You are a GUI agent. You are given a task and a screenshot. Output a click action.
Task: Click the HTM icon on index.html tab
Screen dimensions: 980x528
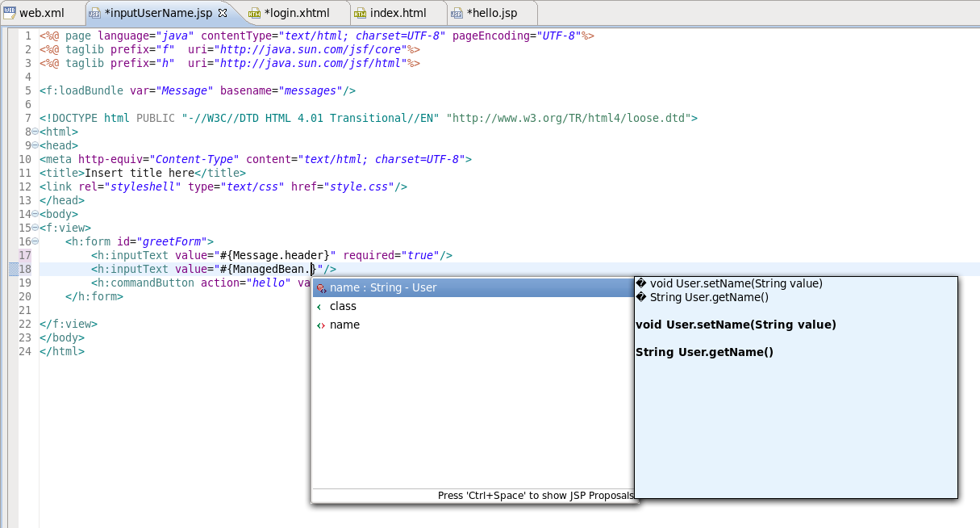361,13
